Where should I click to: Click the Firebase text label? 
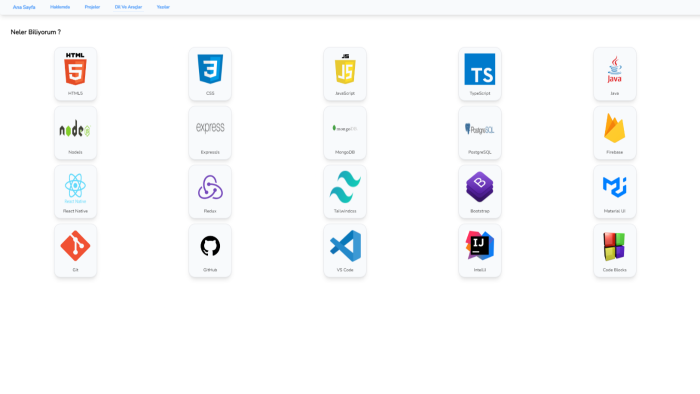[615, 152]
